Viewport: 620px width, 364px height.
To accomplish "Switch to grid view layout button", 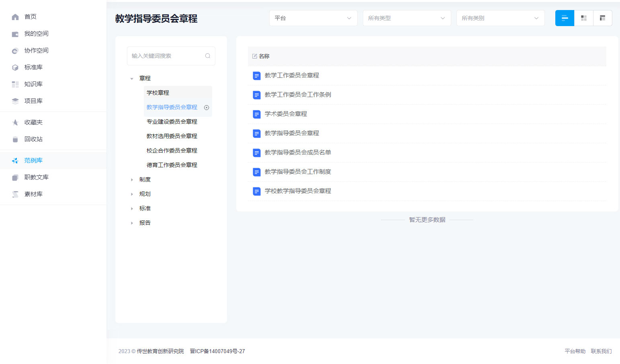I will click(x=584, y=18).
